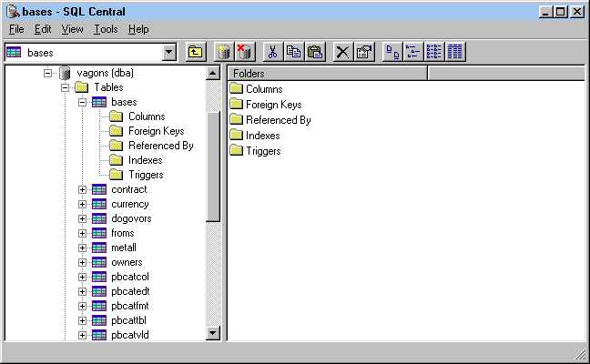
Task: Expand the froms table node
Action: (x=83, y=233)
